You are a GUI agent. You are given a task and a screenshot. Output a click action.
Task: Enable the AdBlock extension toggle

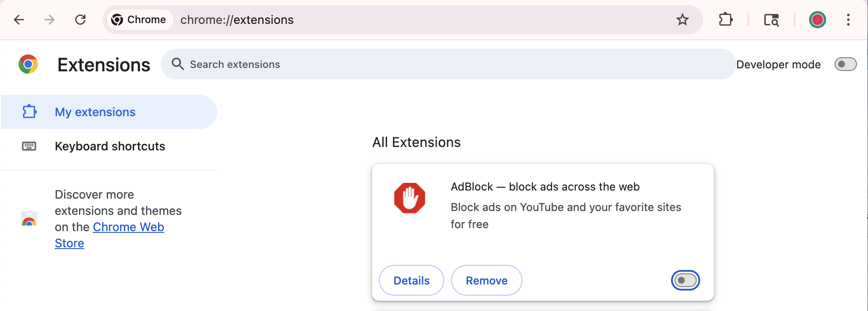point(685,281)
